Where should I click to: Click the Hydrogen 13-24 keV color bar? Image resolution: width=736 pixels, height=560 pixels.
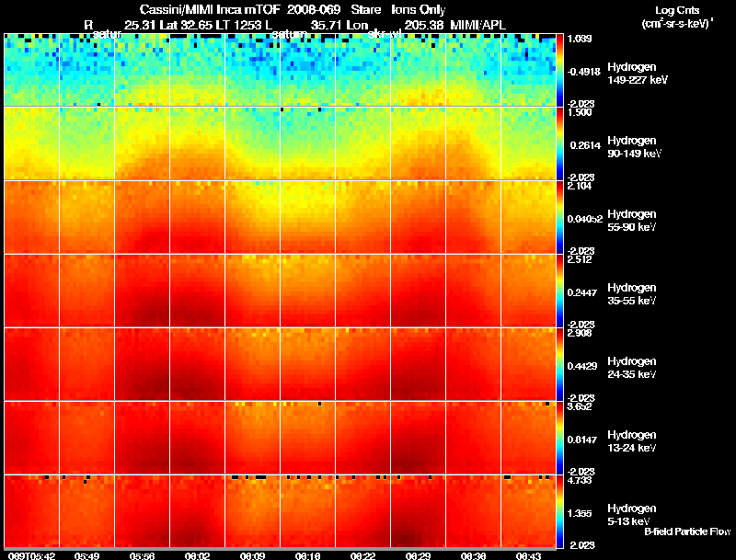click(559, 438)
